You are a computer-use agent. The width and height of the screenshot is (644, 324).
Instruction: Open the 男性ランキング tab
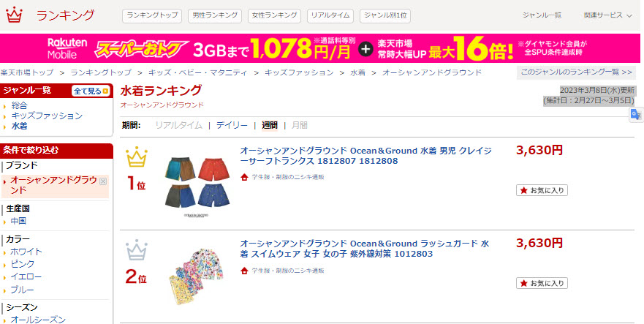(215, 15)
